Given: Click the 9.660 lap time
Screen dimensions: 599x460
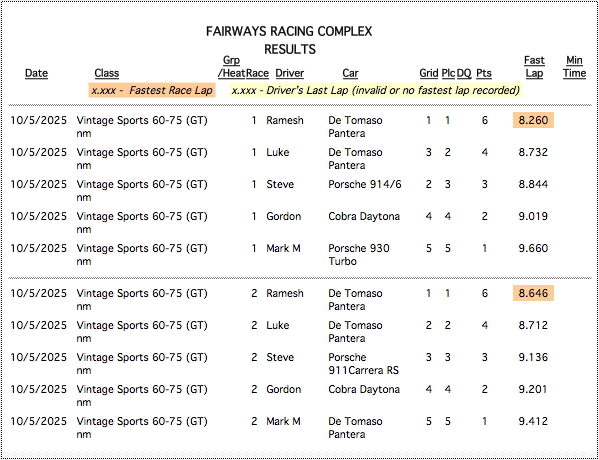Looking at the screenshot, I should [533, 248].
